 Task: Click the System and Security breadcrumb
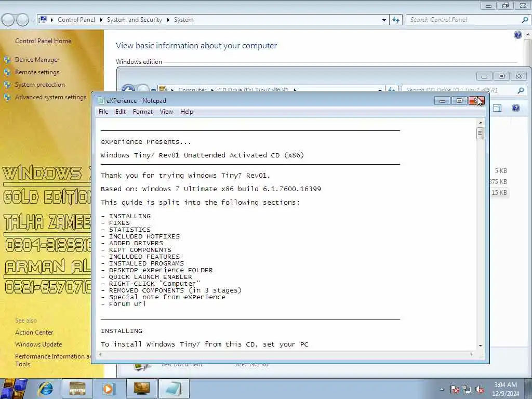pos(135,20)
